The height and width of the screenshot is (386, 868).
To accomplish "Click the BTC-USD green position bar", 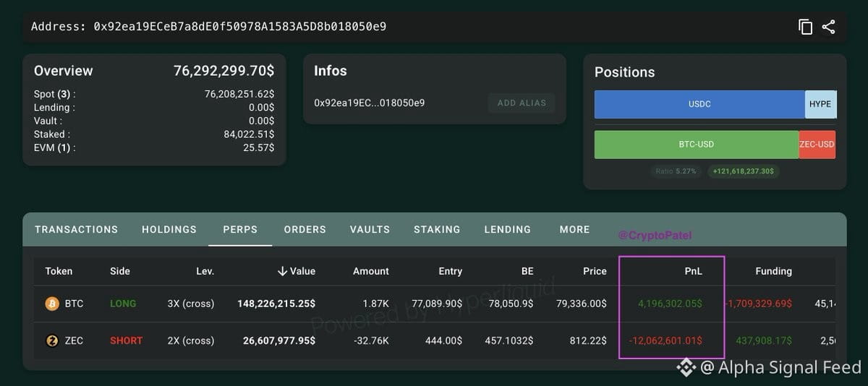I will point(697,145).
